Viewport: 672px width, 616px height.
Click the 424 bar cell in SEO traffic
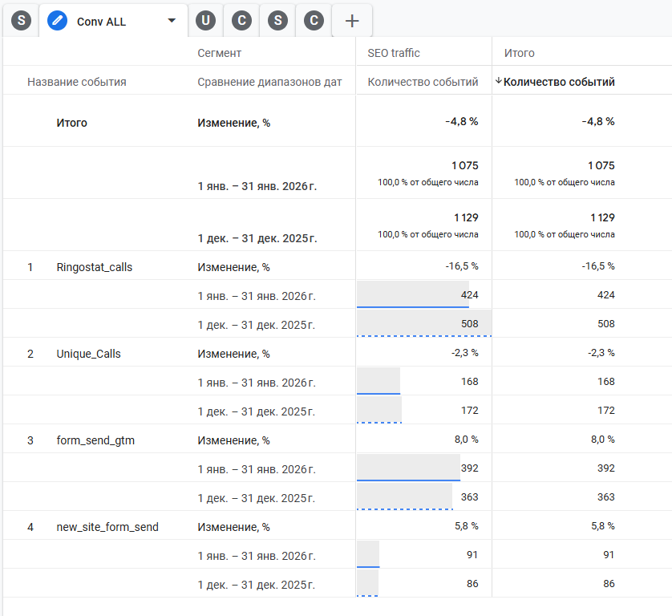click(424, 294)
